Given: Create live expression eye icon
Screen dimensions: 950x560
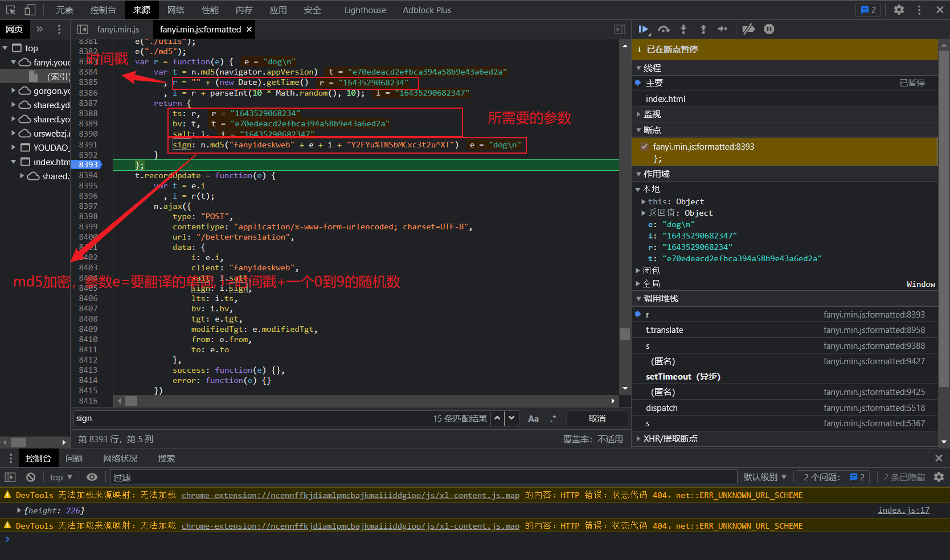Looking at the screenshot, I should coord(92,477).
